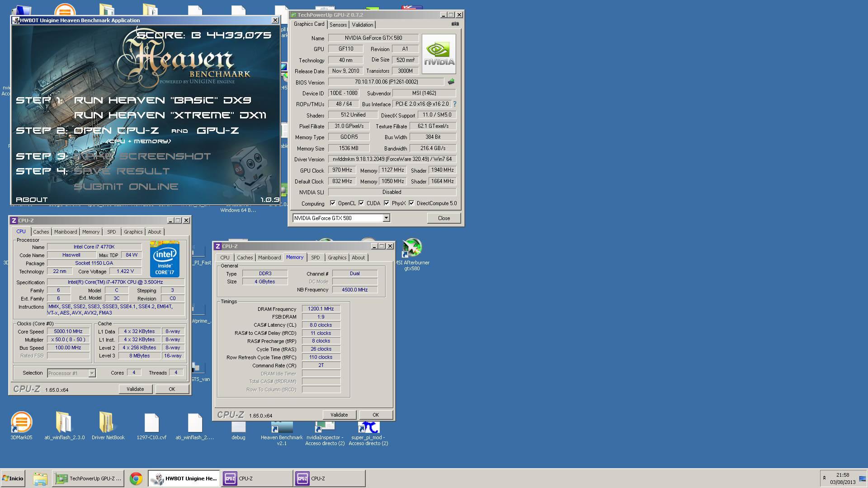Switch to TechPowerUp GPU-Z taskbar item
Viewport: 868px width, 488px height.
pos(88,479)
